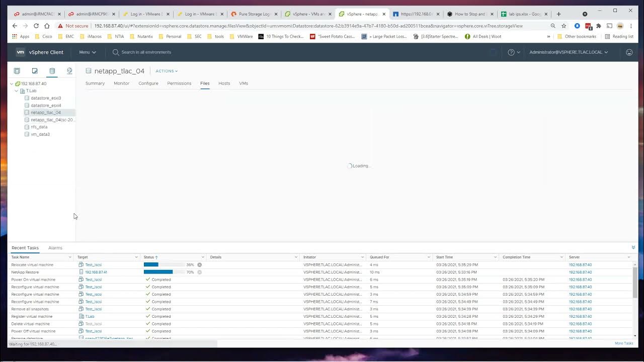Select nfs_data datastore in the tree

coord(39,127)
